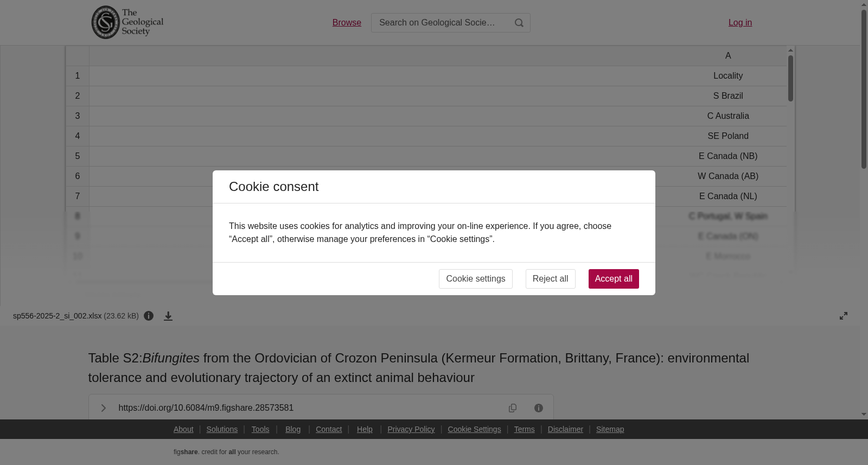Click the Geological Society logo

tap(127, 22)
